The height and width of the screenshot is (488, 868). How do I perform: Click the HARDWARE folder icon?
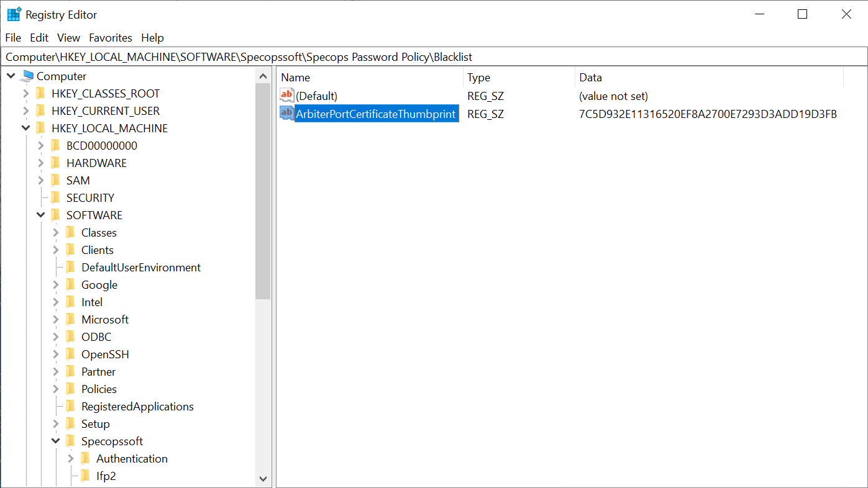tap(56, 163)
